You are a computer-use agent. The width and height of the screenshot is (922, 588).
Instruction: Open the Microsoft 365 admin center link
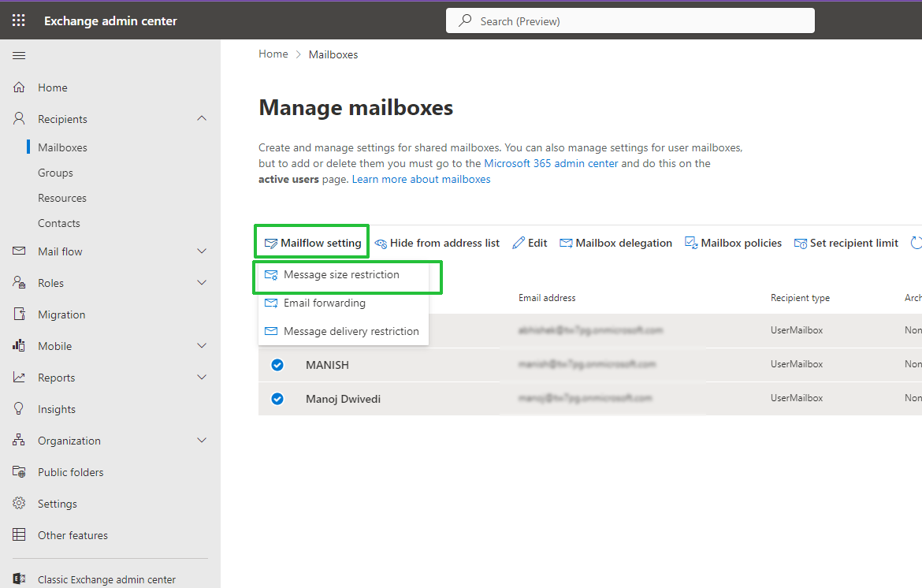tap(552, 162)
